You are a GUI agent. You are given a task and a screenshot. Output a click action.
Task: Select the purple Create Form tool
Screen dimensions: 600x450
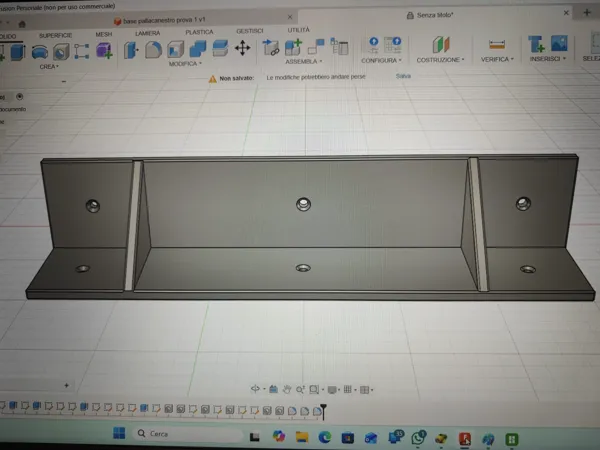point(104,51)
